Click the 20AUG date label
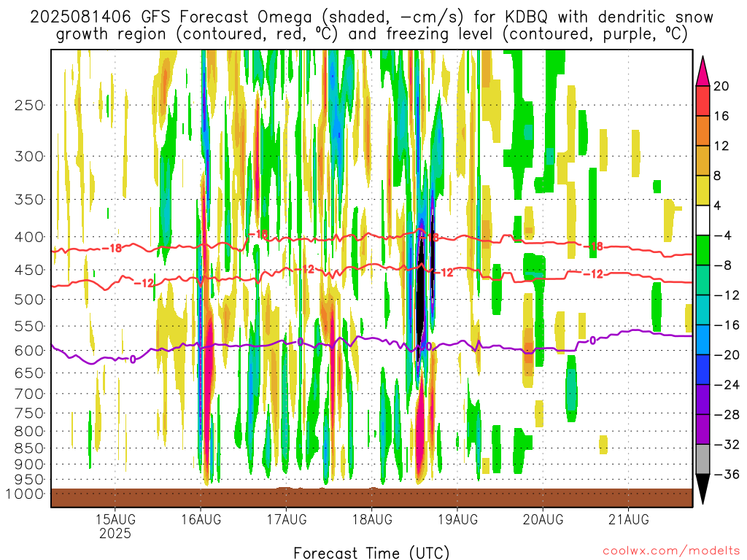 (x=543, y=518)
